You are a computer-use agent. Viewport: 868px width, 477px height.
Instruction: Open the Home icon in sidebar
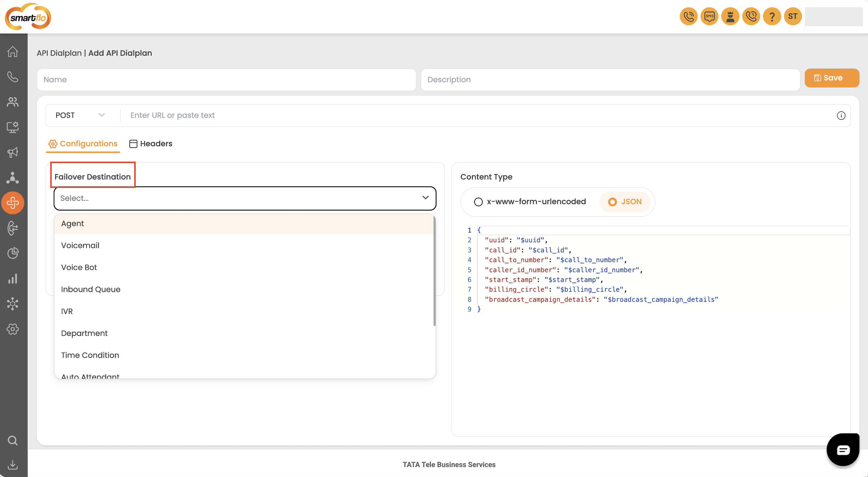point(13,52)
